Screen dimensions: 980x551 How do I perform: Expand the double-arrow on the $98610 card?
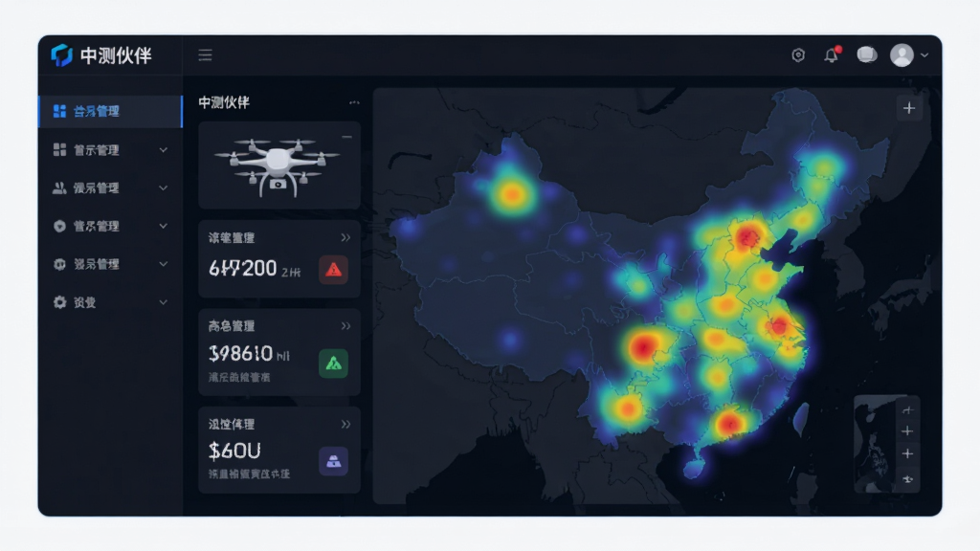pos(345,325)
